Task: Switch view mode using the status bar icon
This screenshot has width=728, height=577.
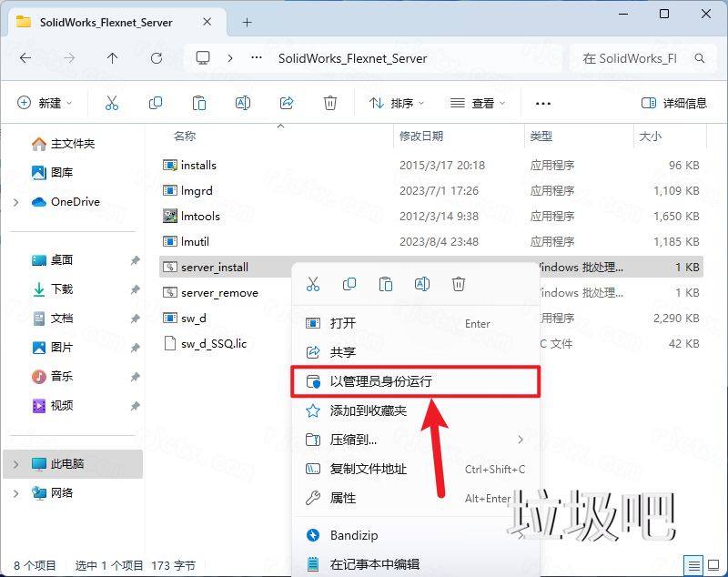Action: pyautogui.click(x=693, y=565)
